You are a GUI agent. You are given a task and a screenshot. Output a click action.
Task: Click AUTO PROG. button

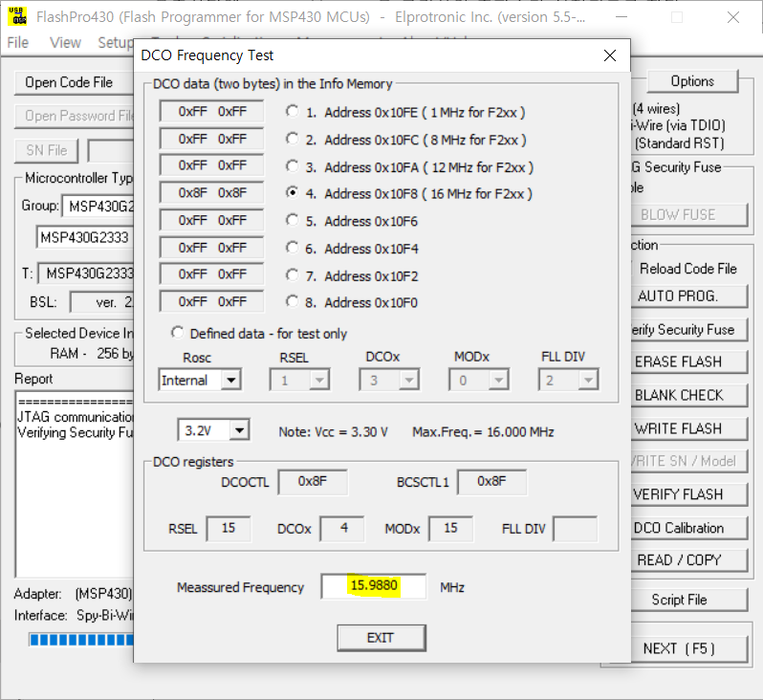coord(688,295)
